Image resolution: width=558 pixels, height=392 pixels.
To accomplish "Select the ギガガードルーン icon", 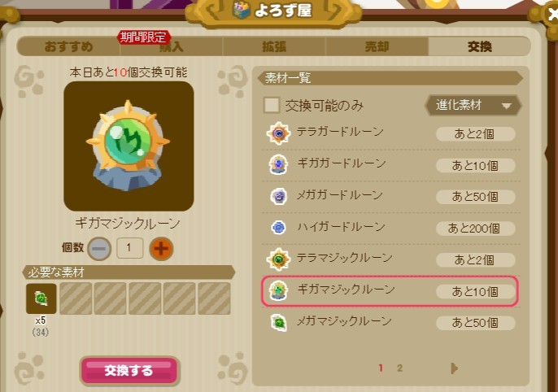I will [278, 164].
